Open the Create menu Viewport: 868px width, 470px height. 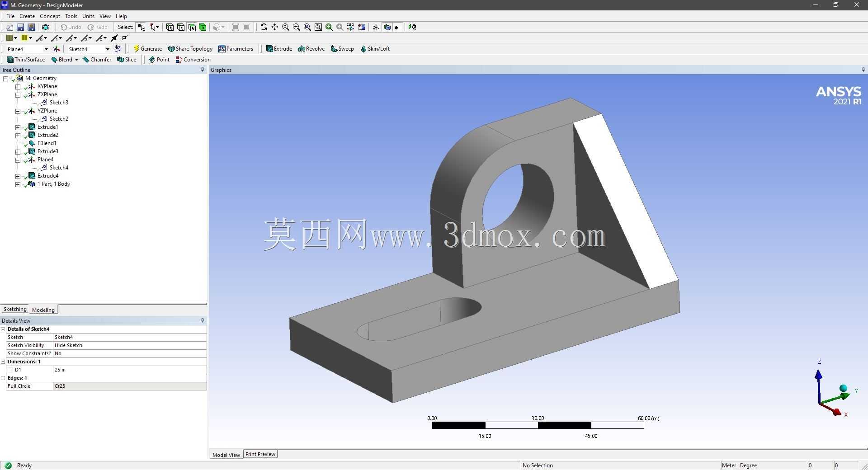27,16
